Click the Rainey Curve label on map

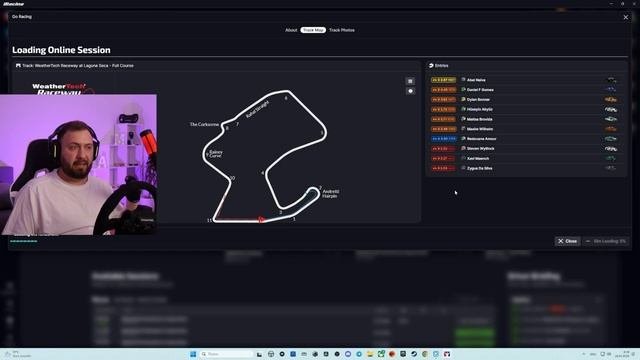click(x=216, y=154)
